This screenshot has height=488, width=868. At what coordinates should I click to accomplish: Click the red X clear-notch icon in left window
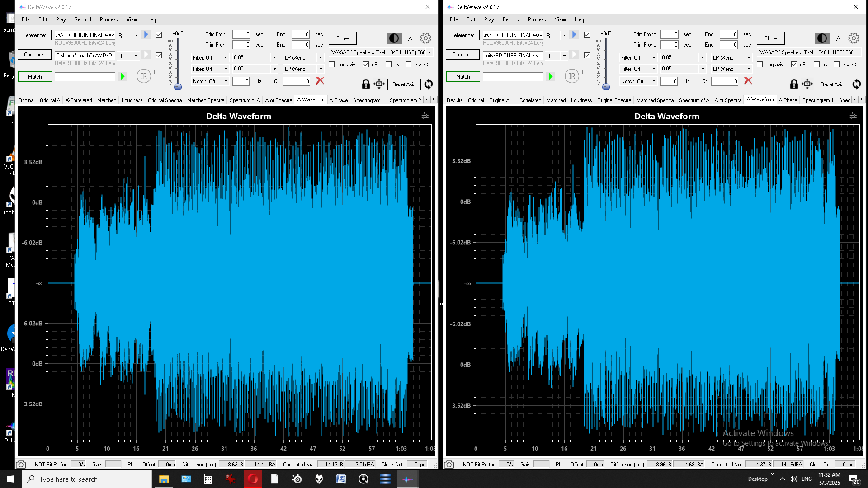click(320, 81)
